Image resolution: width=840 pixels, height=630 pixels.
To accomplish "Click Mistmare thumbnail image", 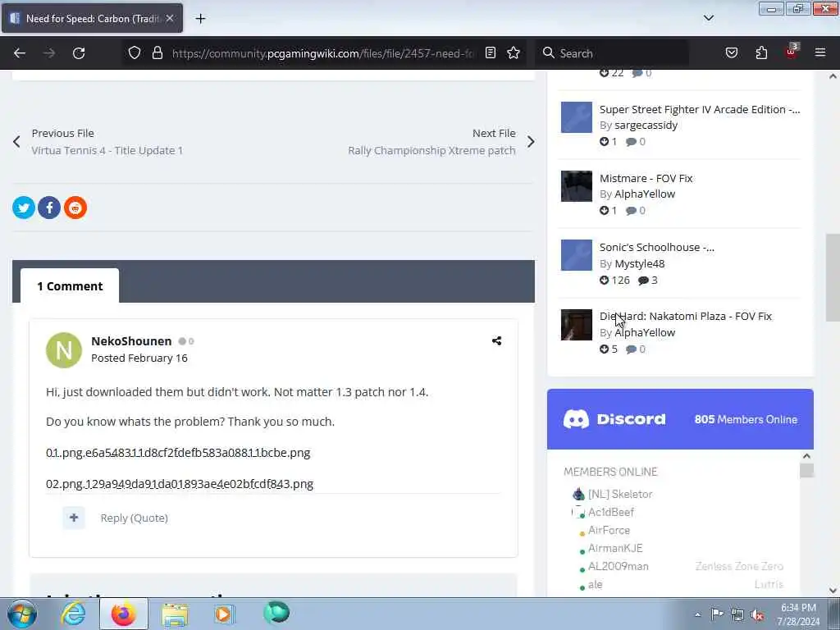I will pyautogui.click(x=577, y=186).
